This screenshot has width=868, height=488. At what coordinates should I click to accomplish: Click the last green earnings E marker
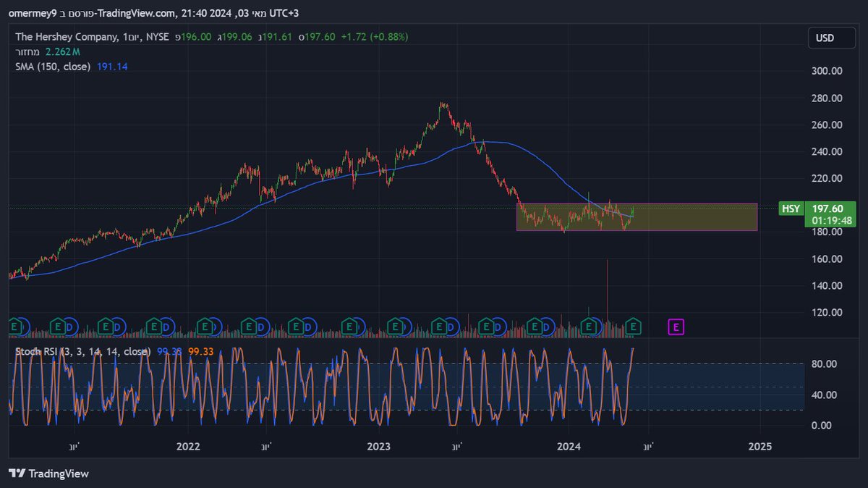[633, 327]
